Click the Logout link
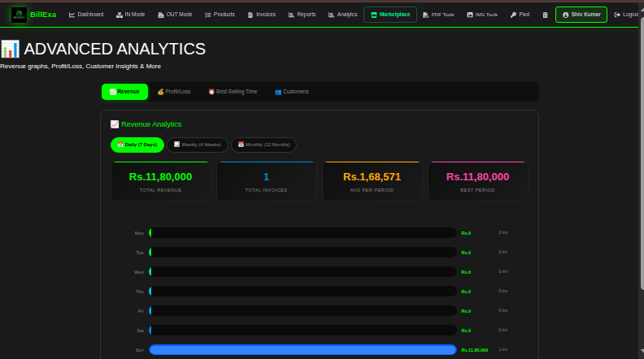This screenshot has width=644, height=359. tap(627, 15)
